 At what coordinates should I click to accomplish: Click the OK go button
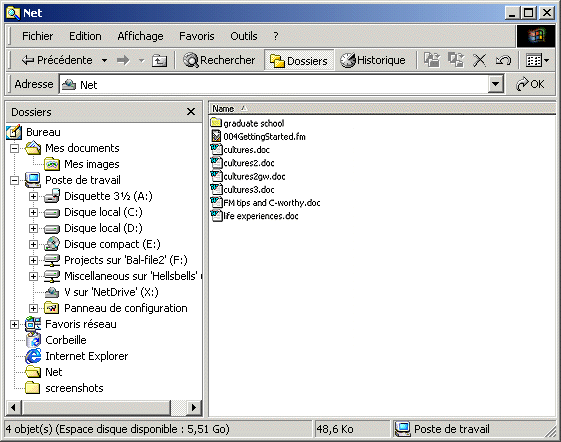[530, 84]
